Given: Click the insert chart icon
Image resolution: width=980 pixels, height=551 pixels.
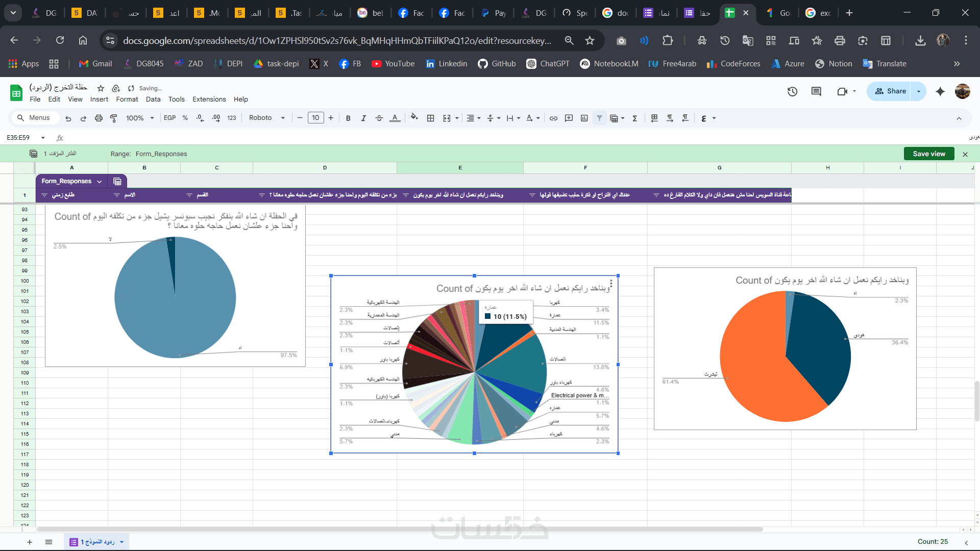Looking at the screenshot, I should coord(584,118).
